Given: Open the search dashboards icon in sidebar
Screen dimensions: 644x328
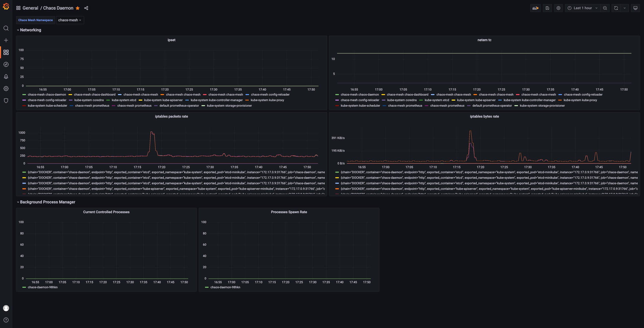Looking at the screenshot, I should tap(6, 28).
